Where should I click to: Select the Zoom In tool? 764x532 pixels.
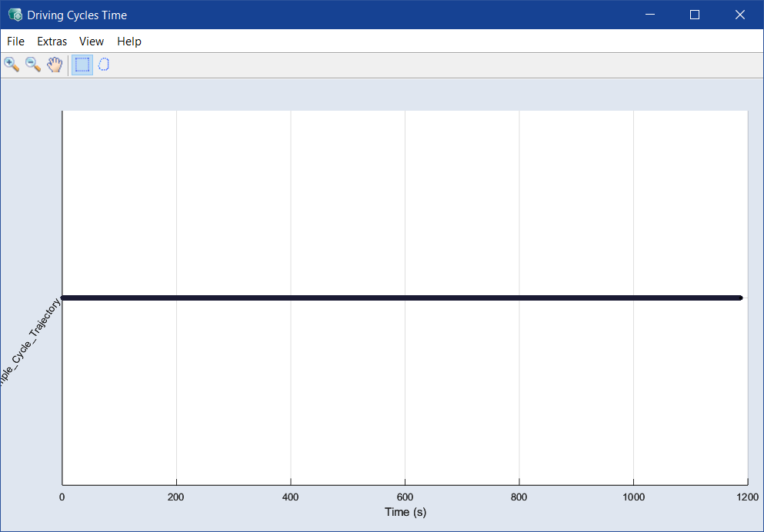[12, 65]
